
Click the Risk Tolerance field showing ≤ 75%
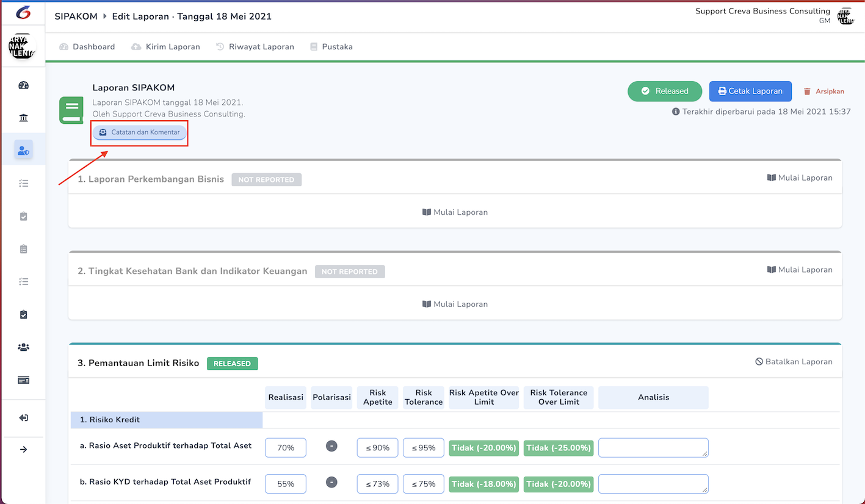pos(424,484)
